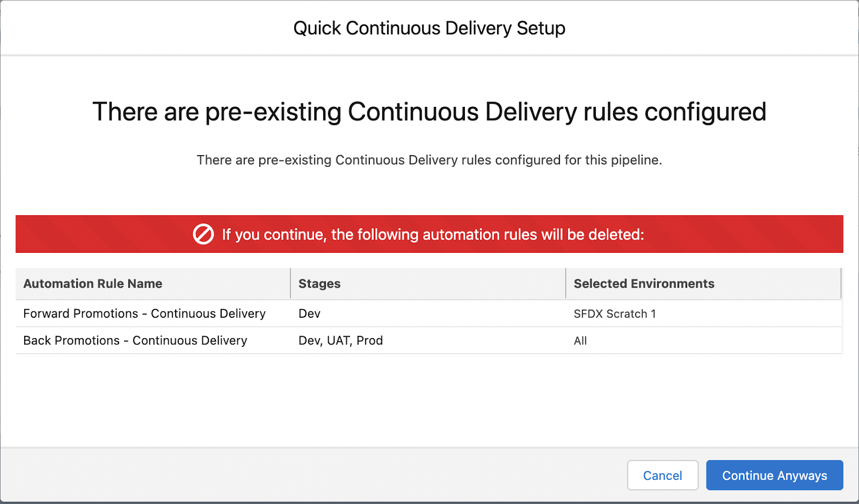Click the Quick Continuous Delivery Setup title
Viewport: 859px width, 504px height.
click(429, 28)
